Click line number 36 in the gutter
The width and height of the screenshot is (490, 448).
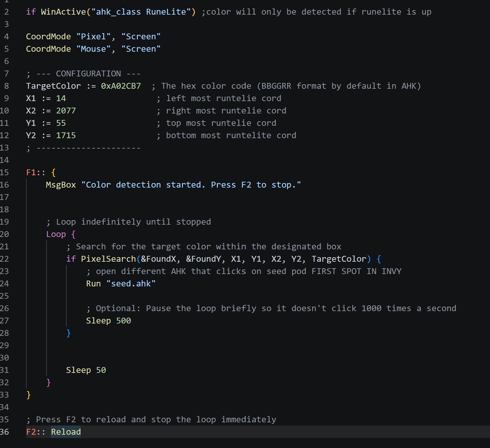pos(4,432)
